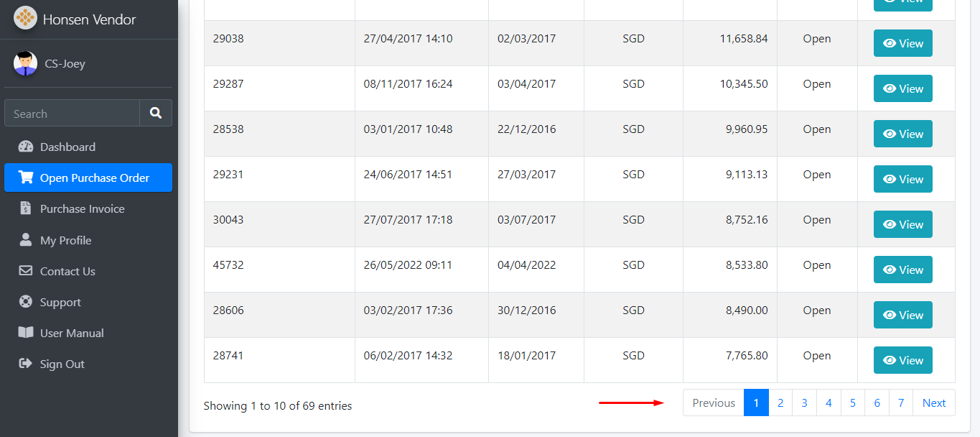Type in the sidebar Search field
The width and height of the screenshot is (980, 437).
pyautogui.click(x=72, y=114)
